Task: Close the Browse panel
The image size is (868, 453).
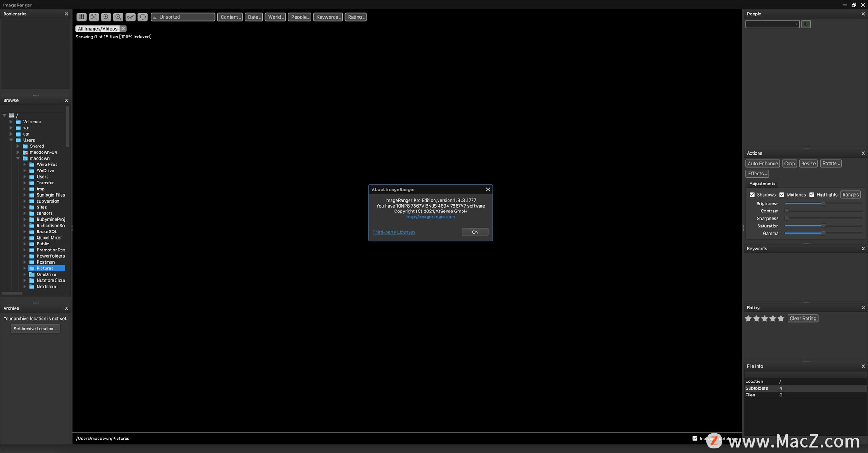Action: (66, 100)
